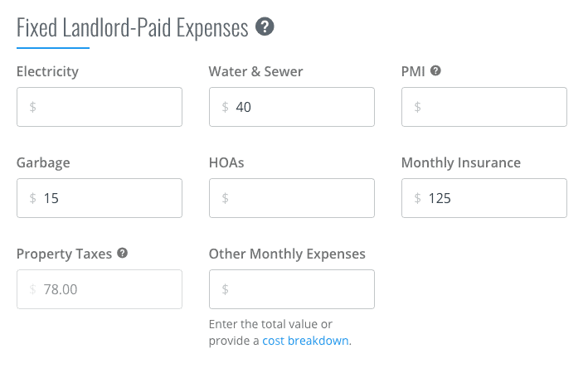Edit the Garbage field containing 15
588x368 pixels.
(x=100, y=198)
